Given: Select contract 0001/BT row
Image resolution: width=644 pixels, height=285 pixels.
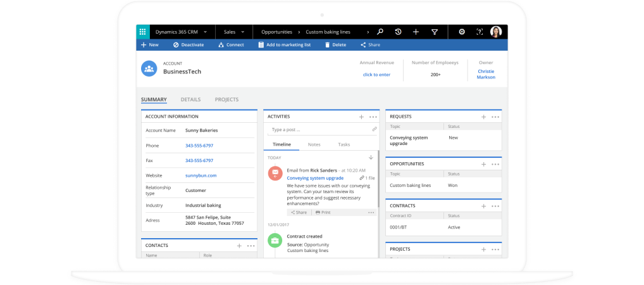Looking at the screenshot, I should click(x=443, y=227).
